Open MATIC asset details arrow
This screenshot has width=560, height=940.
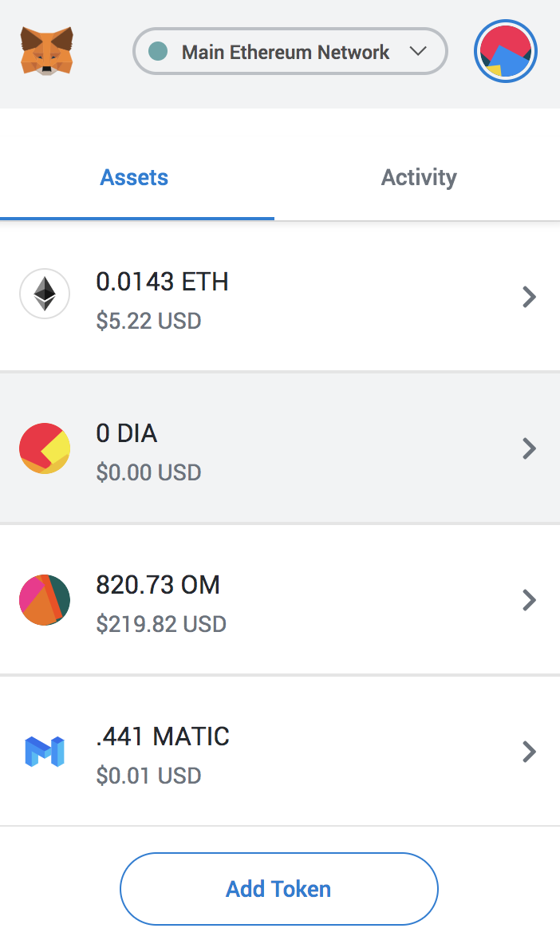tap(529, 752)
